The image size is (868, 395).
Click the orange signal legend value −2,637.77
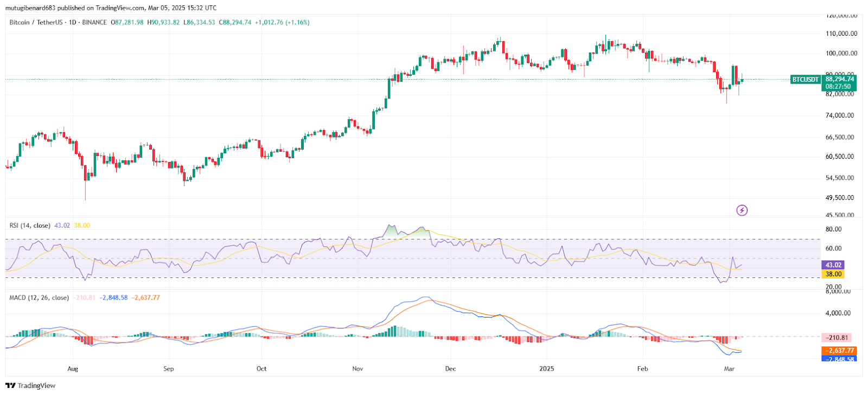tap(146, 298)
